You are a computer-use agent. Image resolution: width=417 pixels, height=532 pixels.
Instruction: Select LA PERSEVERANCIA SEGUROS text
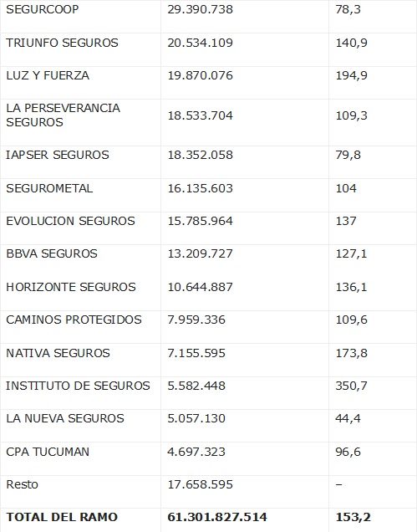pyautogui.click(x=63, y=115)
